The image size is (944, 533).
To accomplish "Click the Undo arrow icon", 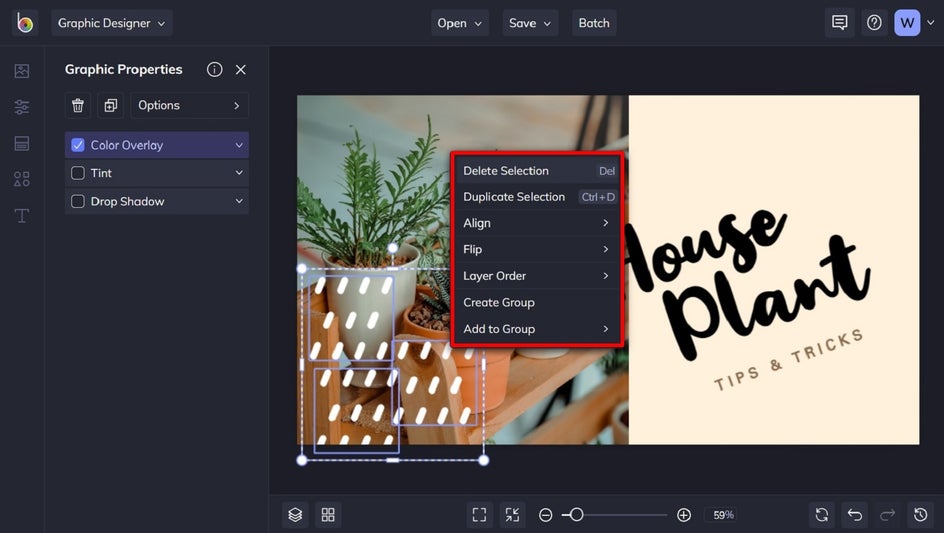I will [855, 515].
